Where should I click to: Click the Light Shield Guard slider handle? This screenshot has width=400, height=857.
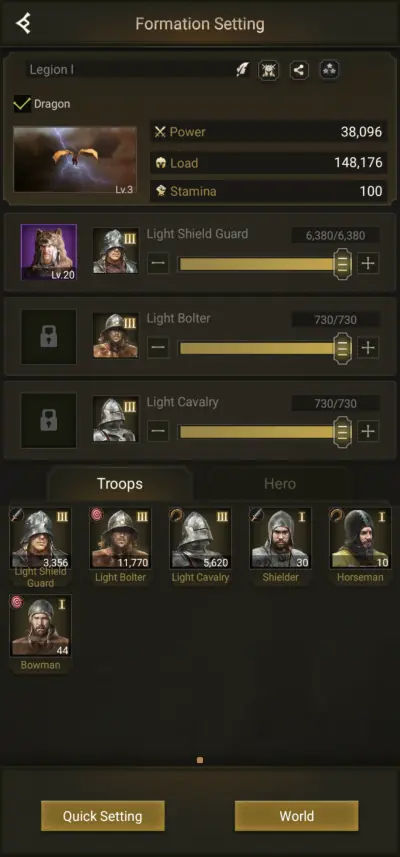pos(343,264)
